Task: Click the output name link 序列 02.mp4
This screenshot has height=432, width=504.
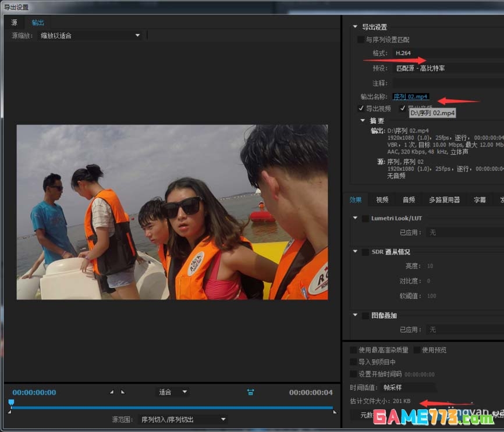Action: [410, 97]
